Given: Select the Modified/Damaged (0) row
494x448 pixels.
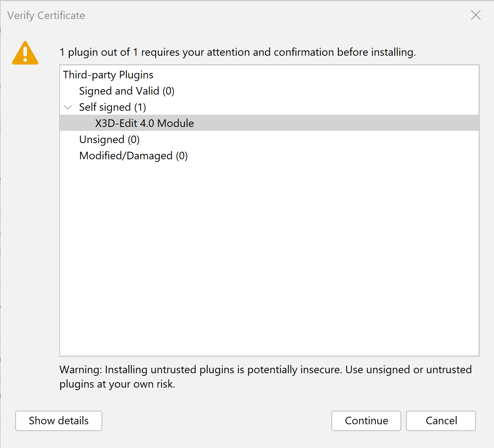Looking at the screenshot, I should (x=133, y=156).
